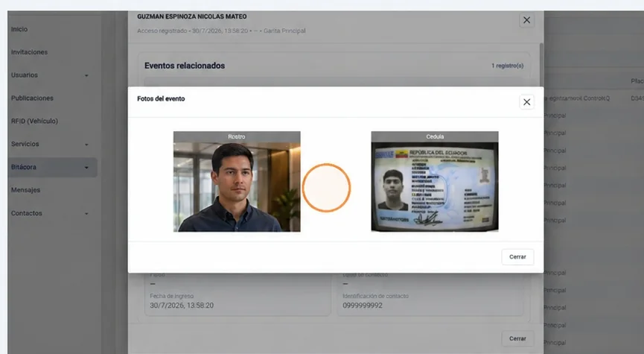Open Invitaciones in the sidebar
The width and height of the screenshot is (644, 354).
tap(29, 52)
